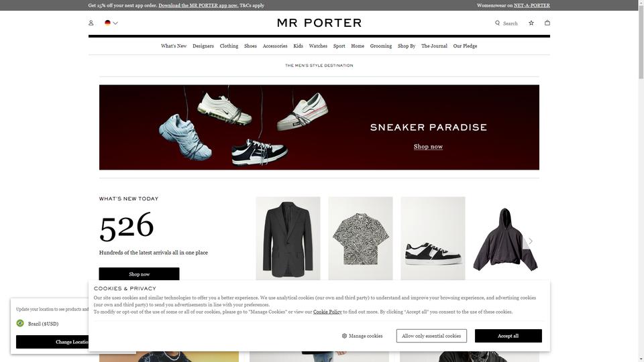Click Shop now on Sneaker Paradise banner
Image resolution: width=644 pixels, height=362 pixels.
point(428,147)
